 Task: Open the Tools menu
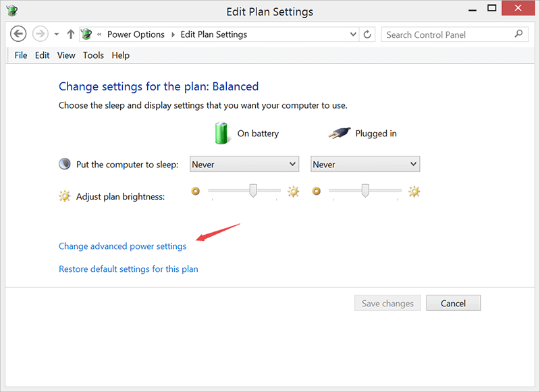(93, 55)
